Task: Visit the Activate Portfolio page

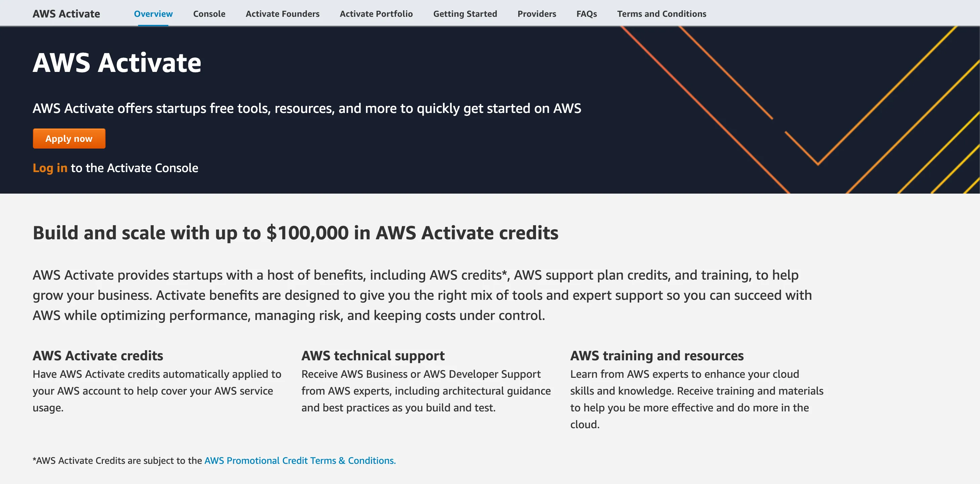Action: click(376, 13)
